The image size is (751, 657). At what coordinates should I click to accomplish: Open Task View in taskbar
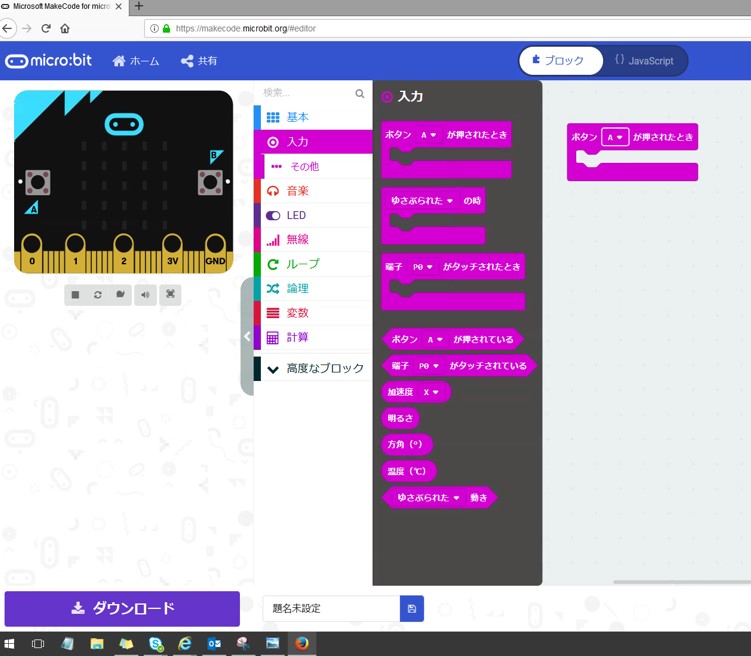pyautogui.click(x=38, y=644)
